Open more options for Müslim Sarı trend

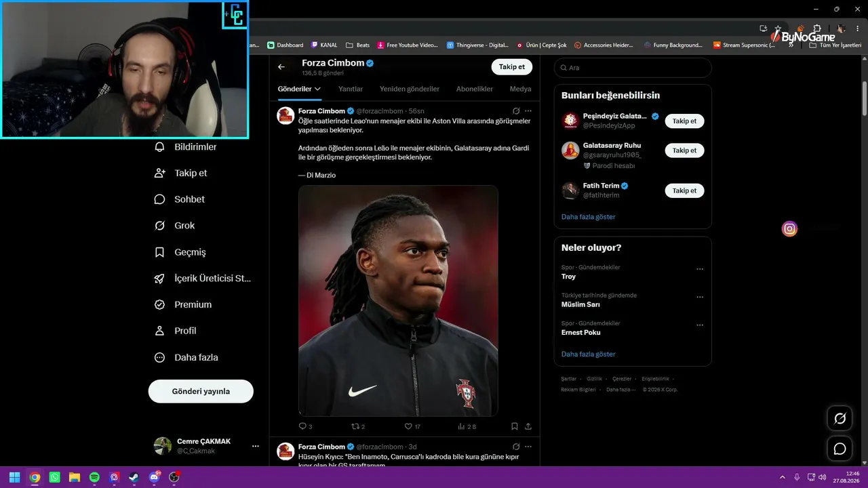pos(700,297)
